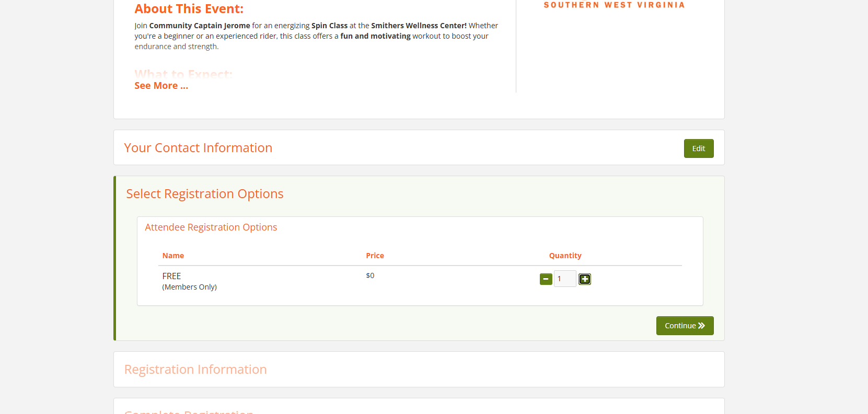The height and width of the screenshot is (414, 868).
Task: Click the Quantity column header
Action: (x=565, y=256)
